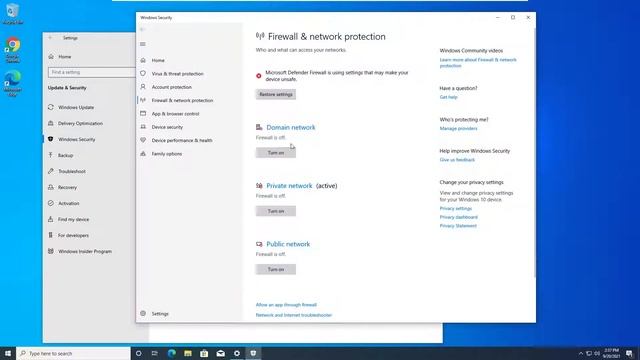
Task: Open Virus & threat protection
Action: tap(178, 74)
